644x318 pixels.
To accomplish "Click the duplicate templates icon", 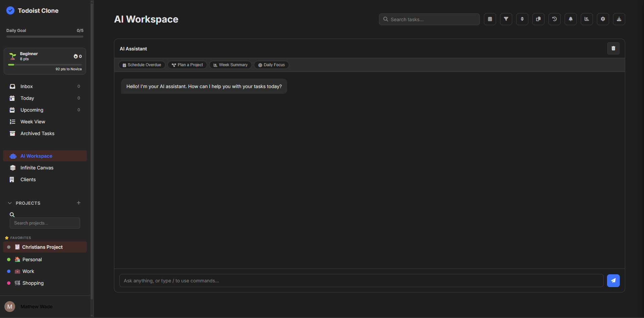I will 538,19.
